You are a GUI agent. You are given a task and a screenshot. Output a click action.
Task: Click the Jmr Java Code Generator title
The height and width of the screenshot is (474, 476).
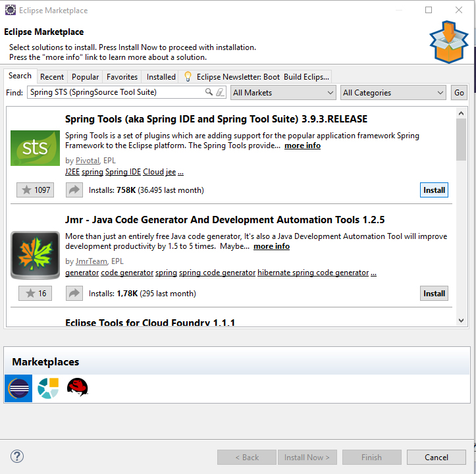(x=225, y=219)
